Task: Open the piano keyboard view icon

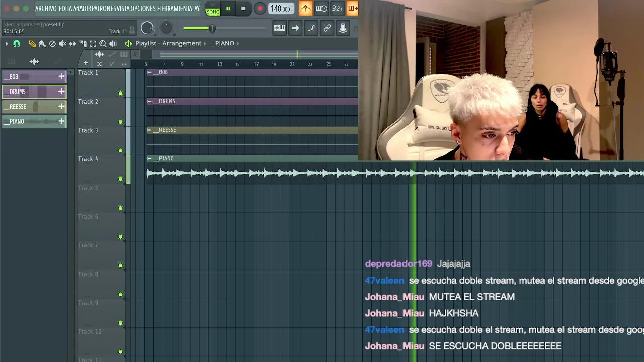Action: 279,28
